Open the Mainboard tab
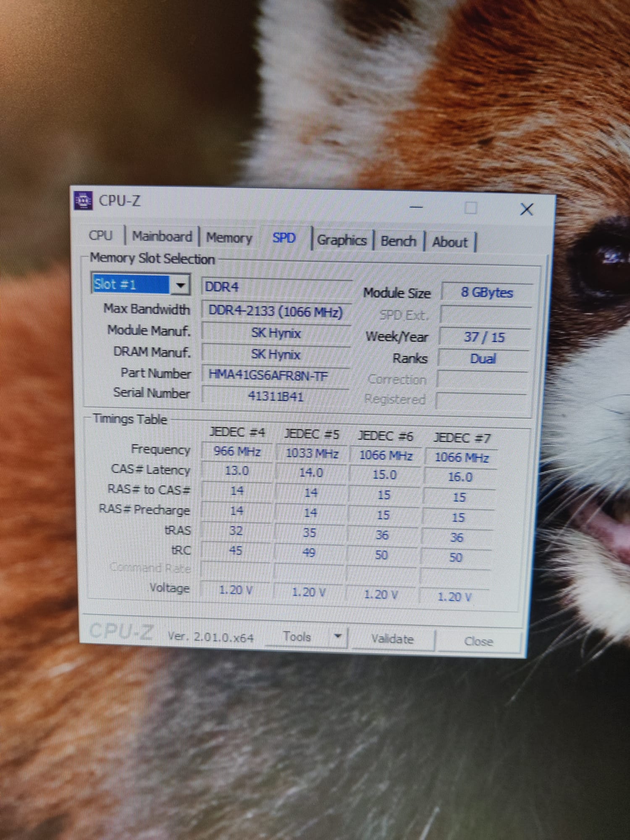 coord(162,236)
